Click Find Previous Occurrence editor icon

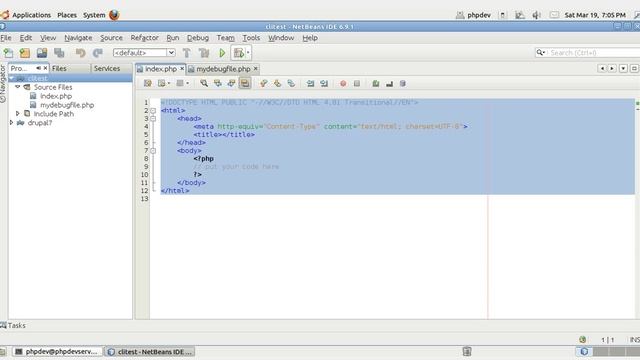(218, 83)
